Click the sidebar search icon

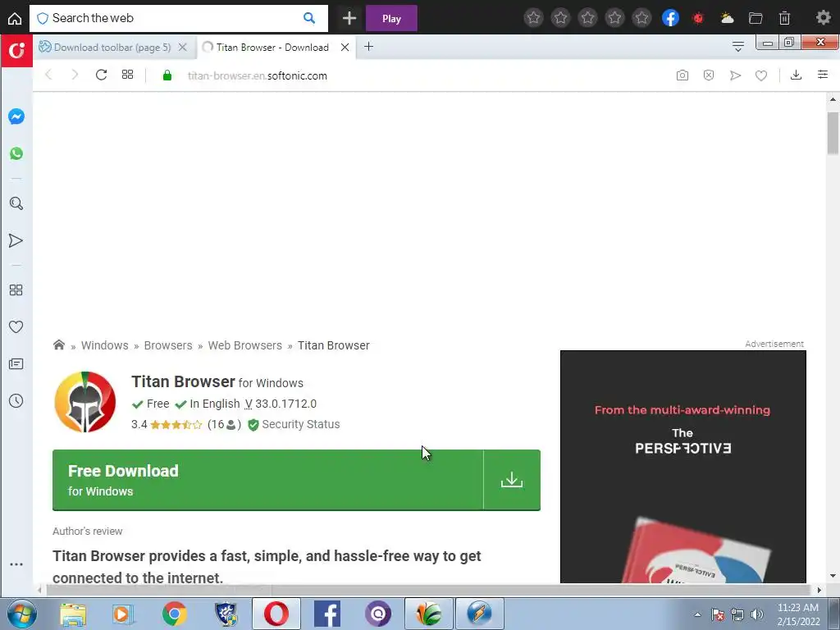click(x=16, y=203)
